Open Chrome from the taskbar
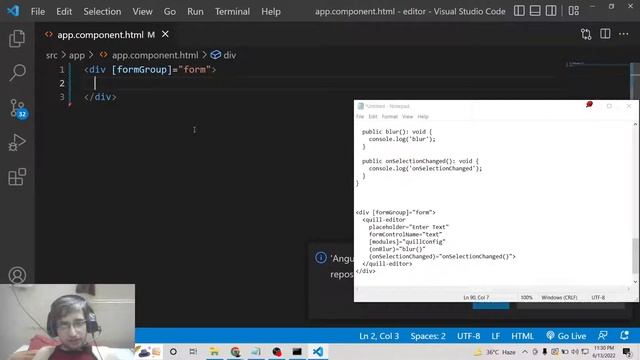Viewport: 640px width, 360px height. pos(235,351)
